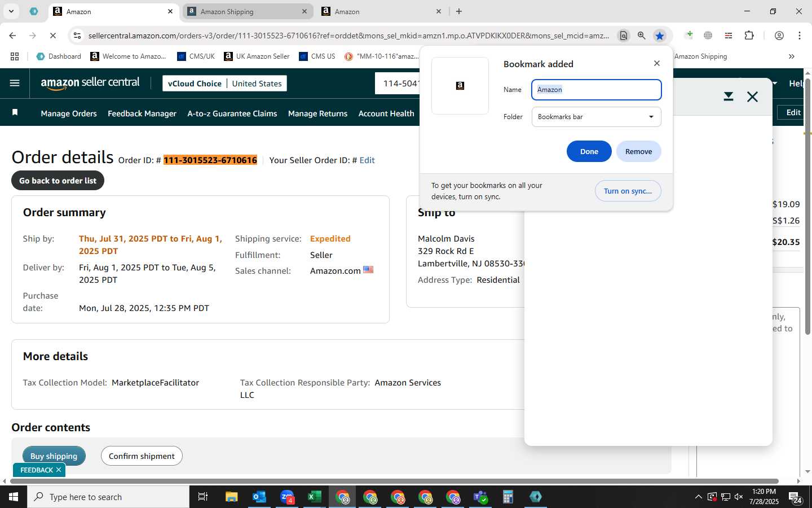Open Excel from the taskbar
This screenshot has width=812, height=508.
tap(315, 497)
